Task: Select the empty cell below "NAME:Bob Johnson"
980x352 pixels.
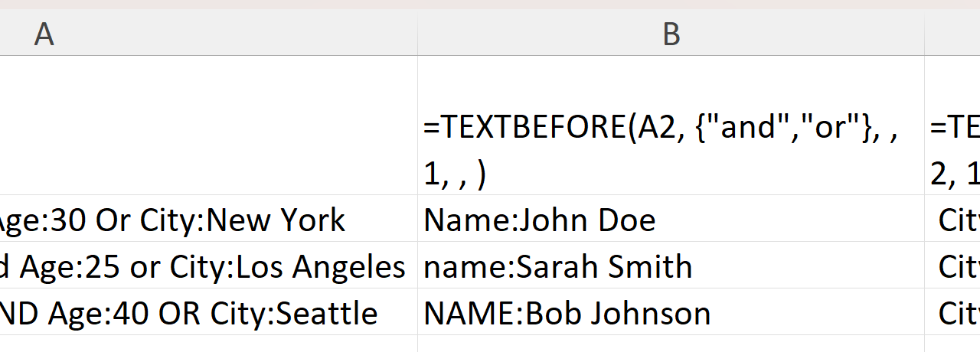Action: (671, 344)
